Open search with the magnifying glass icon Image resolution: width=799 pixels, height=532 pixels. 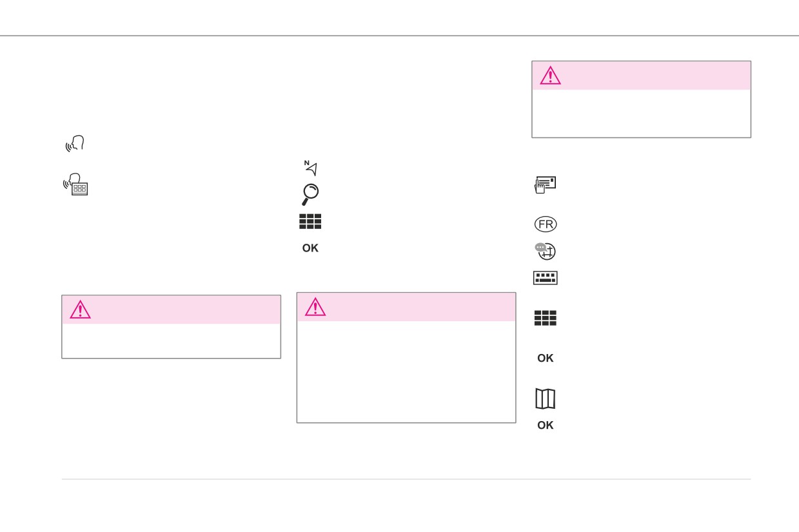pyautogui.click(x=310, y=194)
